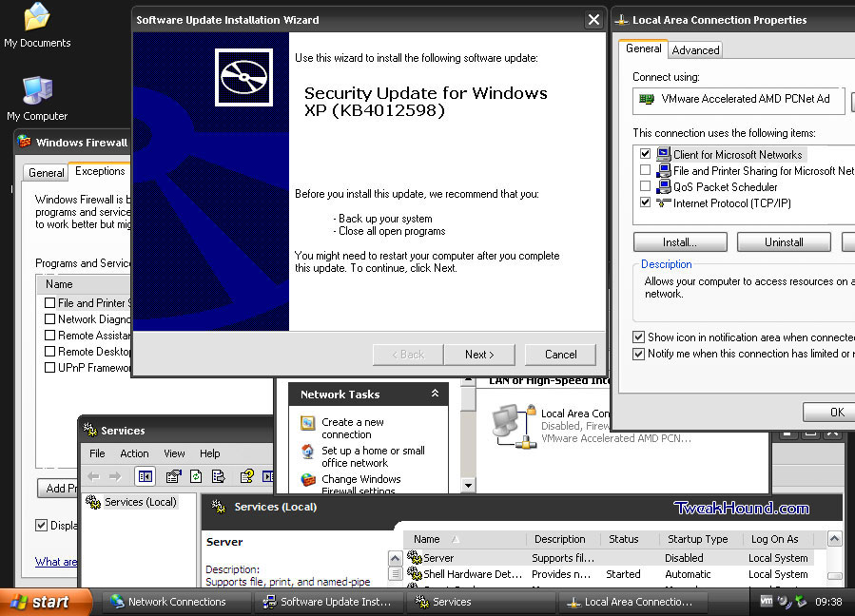Click the VMware tools tray icon
The width and height of the screenshot is (855, 616).
click(x=767, y=602)
